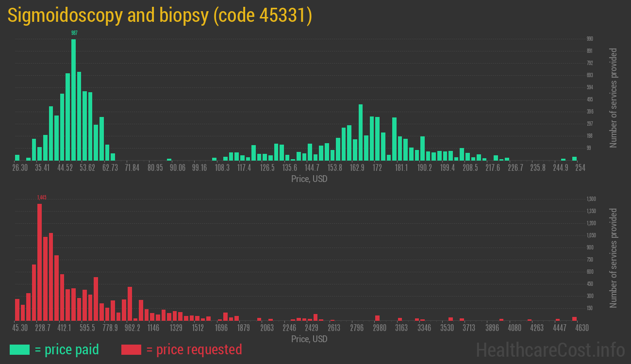Click the lower 'Number of services provided' label
631x364 pixels.
click(614, 258)
